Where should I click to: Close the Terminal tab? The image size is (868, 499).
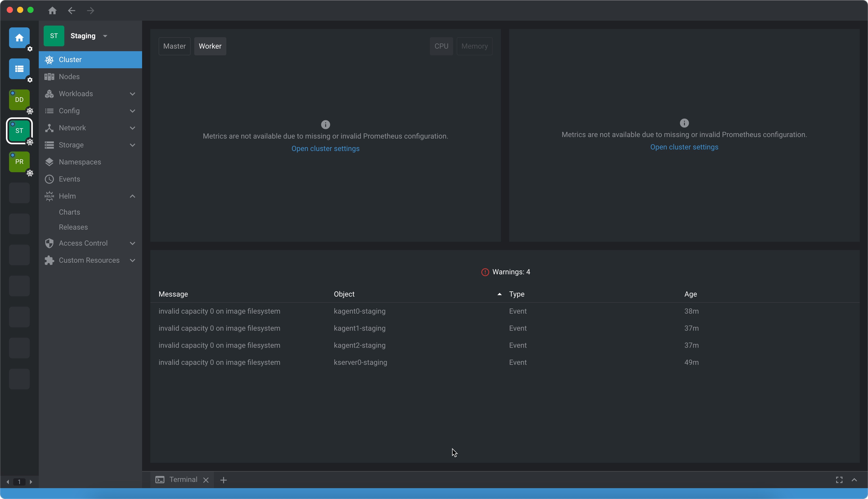206,480
